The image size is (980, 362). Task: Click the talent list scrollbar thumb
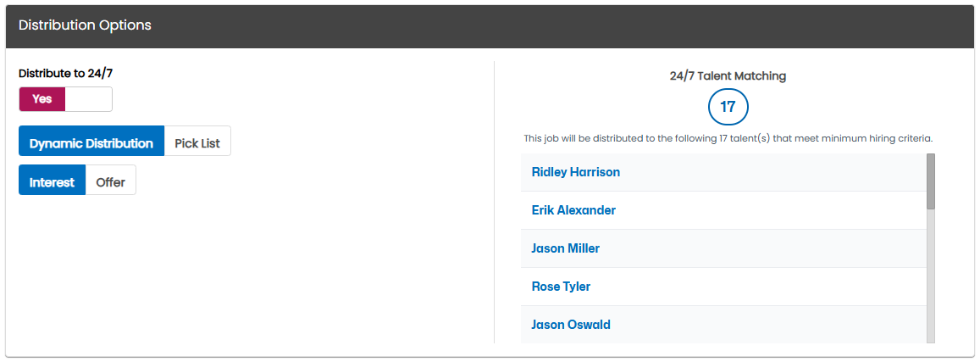931,181
